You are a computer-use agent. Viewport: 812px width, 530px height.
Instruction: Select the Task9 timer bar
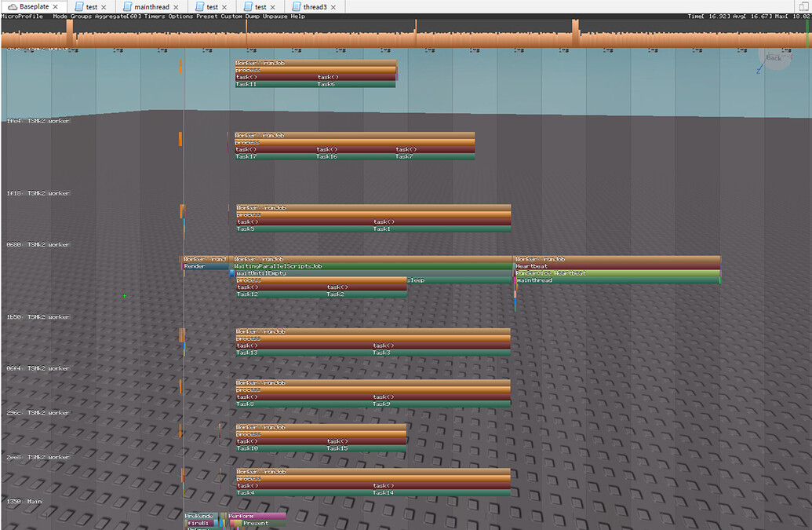pos(441,404)
